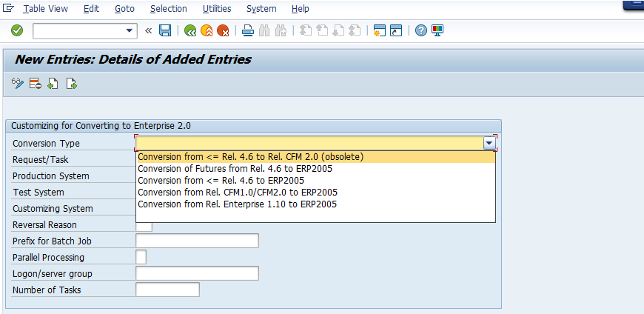
Task: Click the green Enter checkmark icon
Action: pyautogui.click(x=17, y=30)
